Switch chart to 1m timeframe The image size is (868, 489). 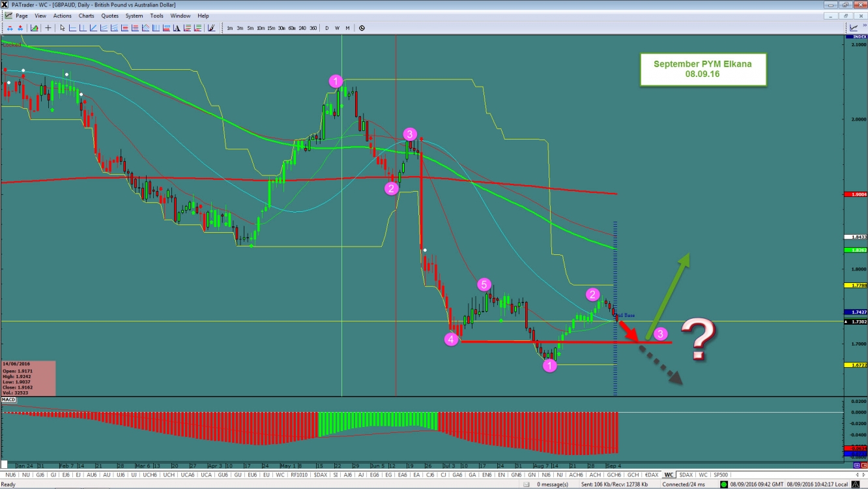coord(230,28)
